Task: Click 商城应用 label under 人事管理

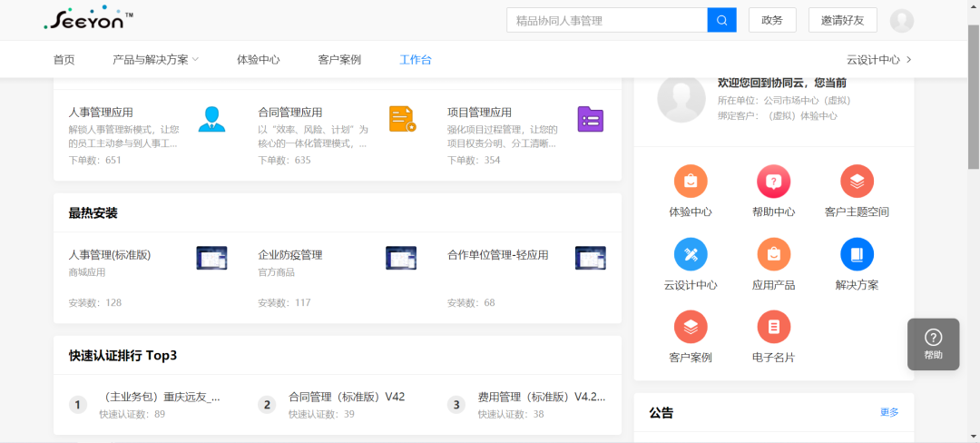Action: pos(87,272)
